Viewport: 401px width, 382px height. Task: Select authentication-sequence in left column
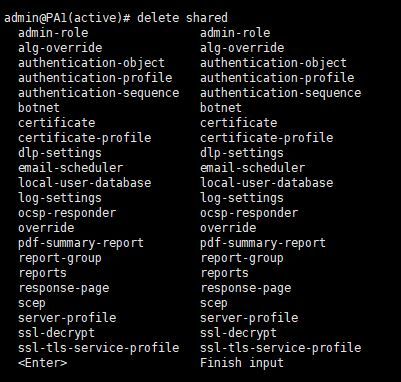tap(99, 93)
